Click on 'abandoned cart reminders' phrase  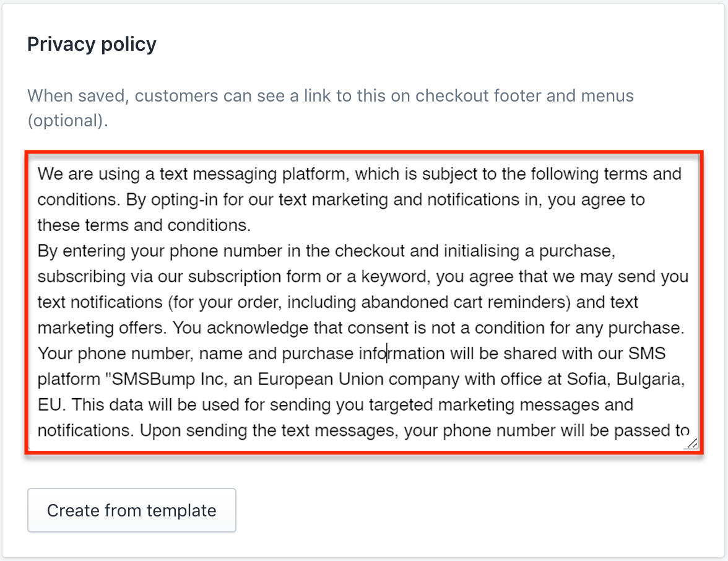tap(463, 302)
